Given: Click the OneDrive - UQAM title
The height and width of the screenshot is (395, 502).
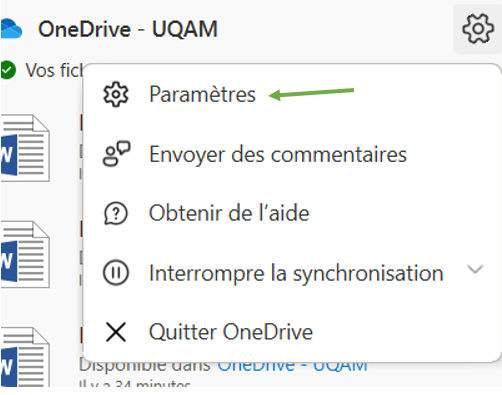Looking at the screenshot, I should coord(128,29).
